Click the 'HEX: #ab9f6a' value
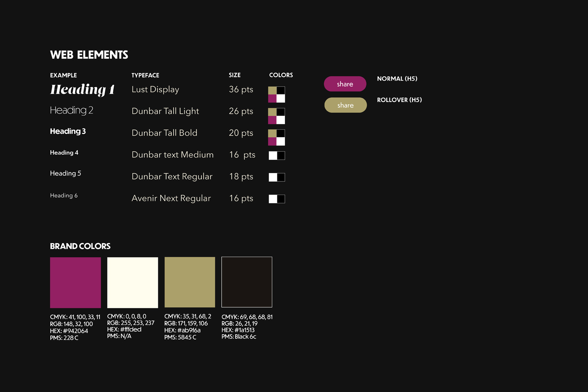The image size is (588, 392). point(182,330)
